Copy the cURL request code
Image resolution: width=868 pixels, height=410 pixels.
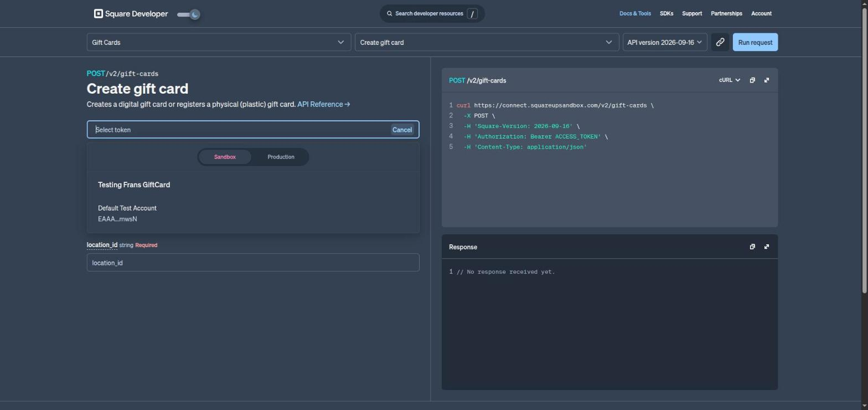[752, 80]
